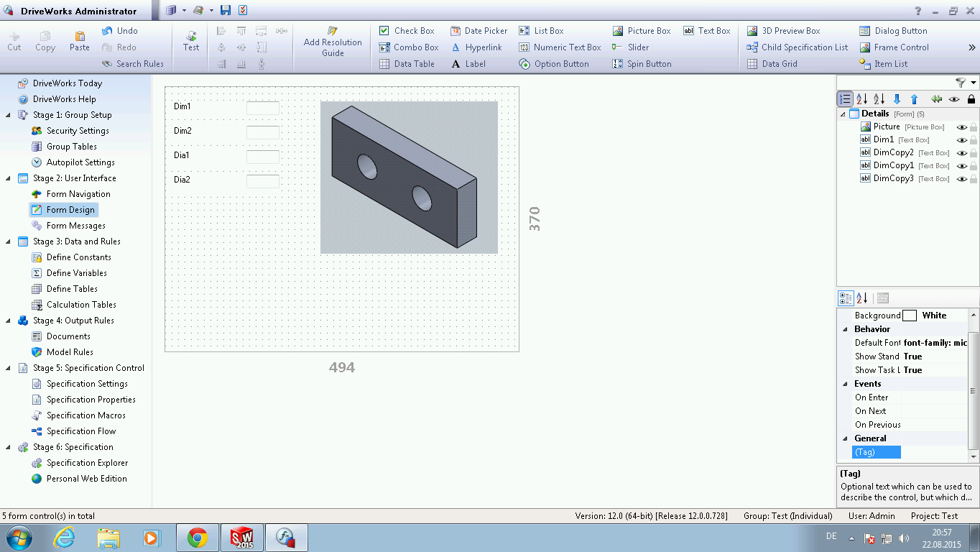The width and height of the screenshot is (980, 552).
Task: Open Search Rules
Action: (132, 64)
